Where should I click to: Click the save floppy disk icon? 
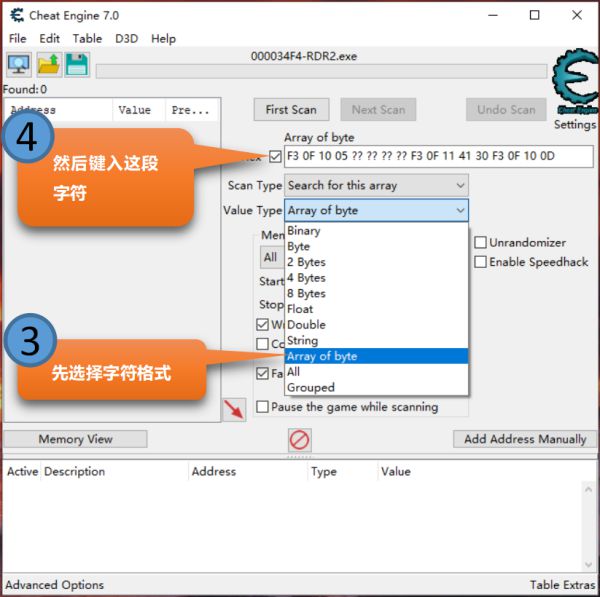(77, 65)
